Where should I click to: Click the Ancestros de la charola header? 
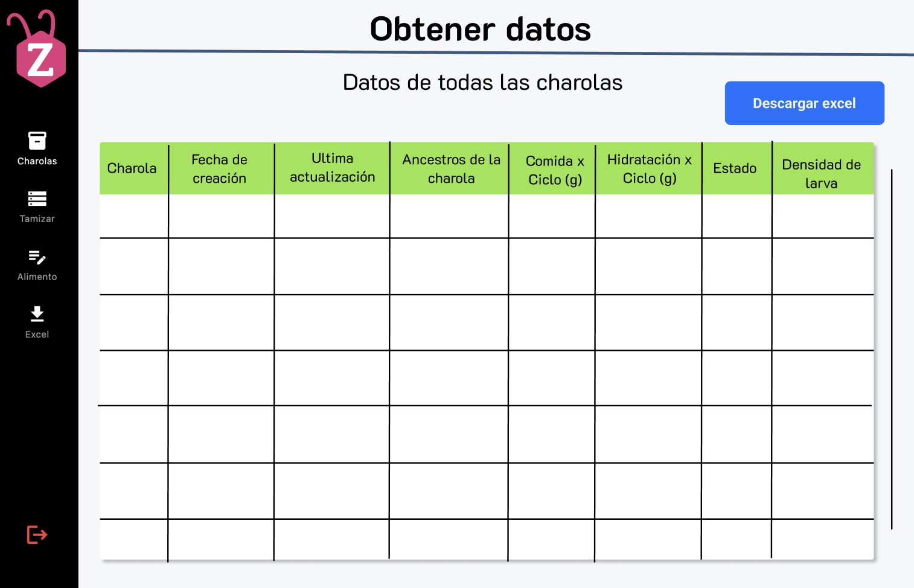pyautogui.click(x=451, y=169)
